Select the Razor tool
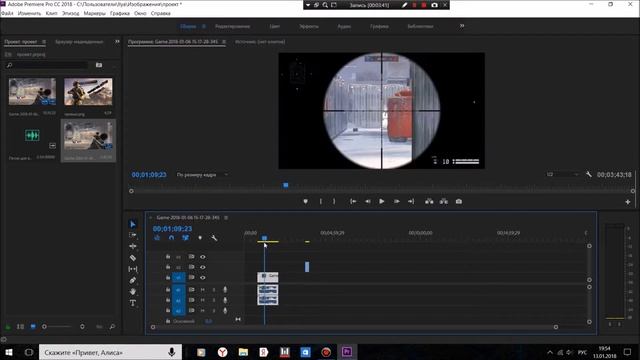 point(133,258)
